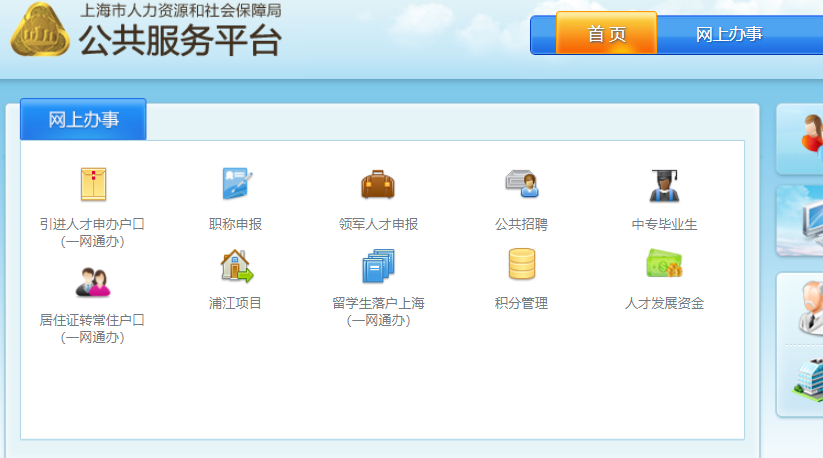Open the 公共招聘 text link
The width and height of the screenshot is (823, 458).
click(x=521, y=224)
